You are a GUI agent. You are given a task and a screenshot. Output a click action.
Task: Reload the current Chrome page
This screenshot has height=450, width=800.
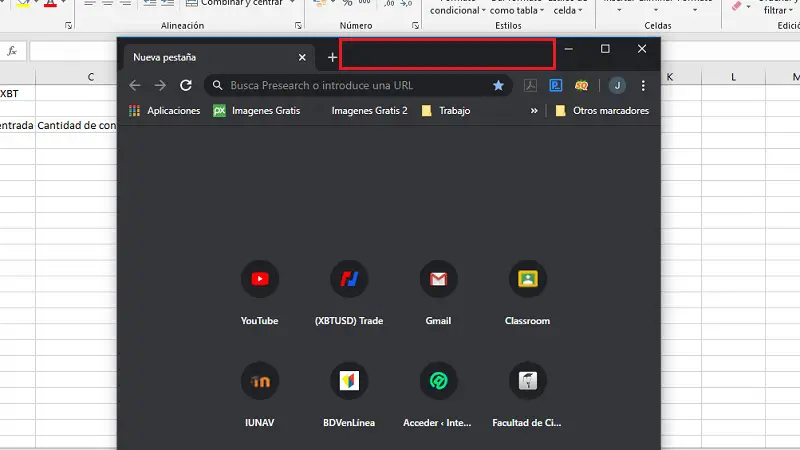[186, 85]
